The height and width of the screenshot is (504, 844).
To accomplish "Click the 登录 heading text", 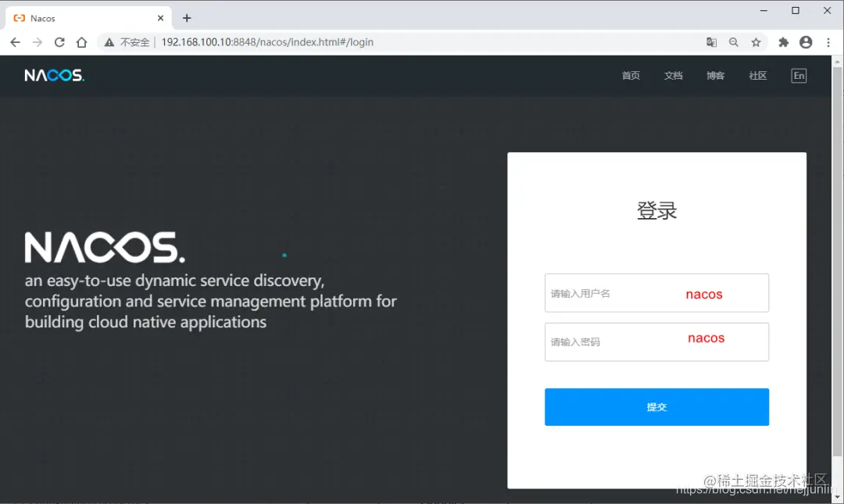I will (x=656, y=210).
